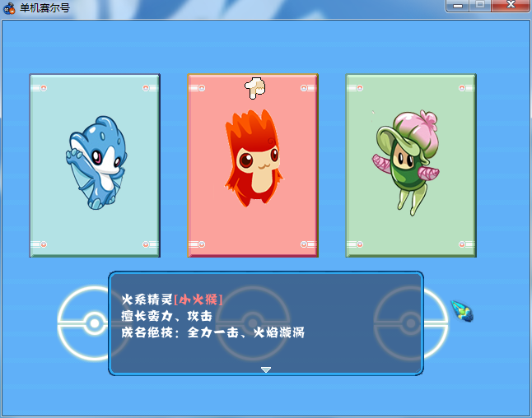Screen dimensions: 532x418
Task: Select the blue water spirit card
Action: [x=95, y=165]
